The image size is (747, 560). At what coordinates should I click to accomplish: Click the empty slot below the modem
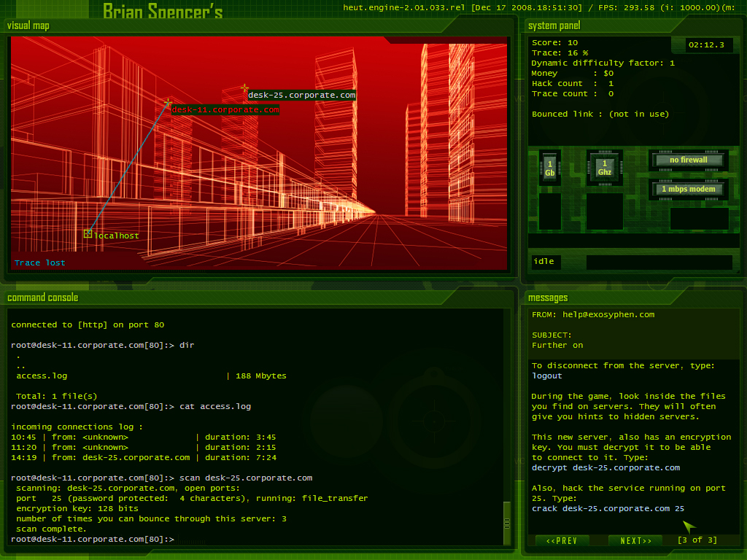point(699,219)
